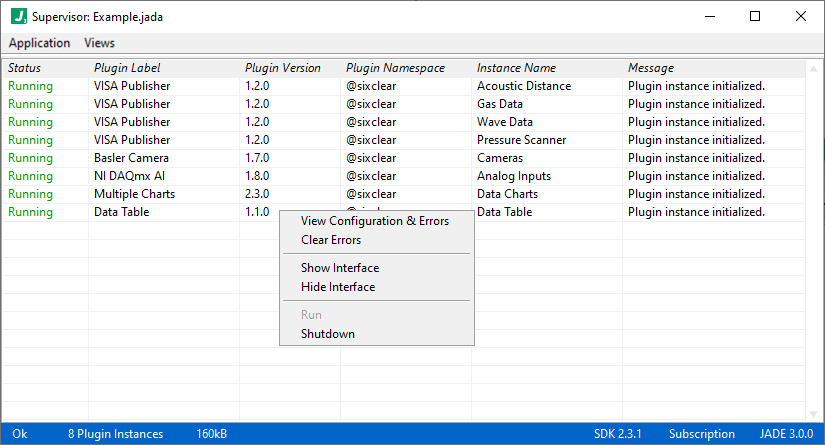This screenshot has width=825, height=445.
Task: Click the Plugin Label column header
Action: pyautogui.click(x=127, y=68)
